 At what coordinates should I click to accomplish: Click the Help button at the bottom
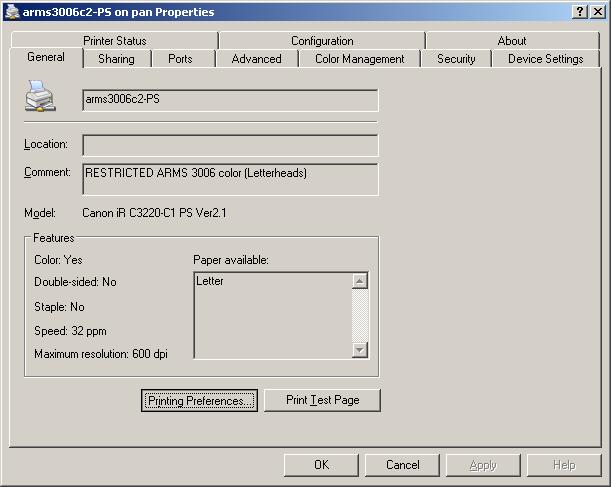(564, 465)
